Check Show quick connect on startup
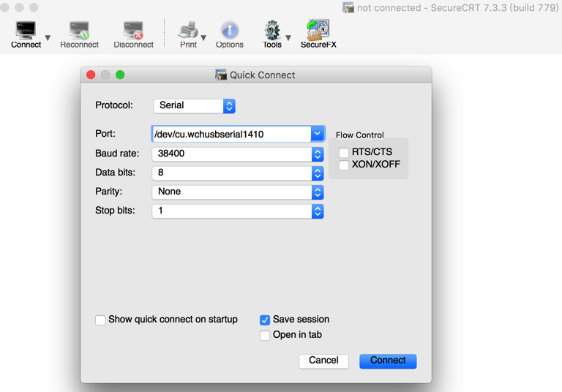Image resolution: width=562 pixels, height=392 pixels. coord(100,320)
